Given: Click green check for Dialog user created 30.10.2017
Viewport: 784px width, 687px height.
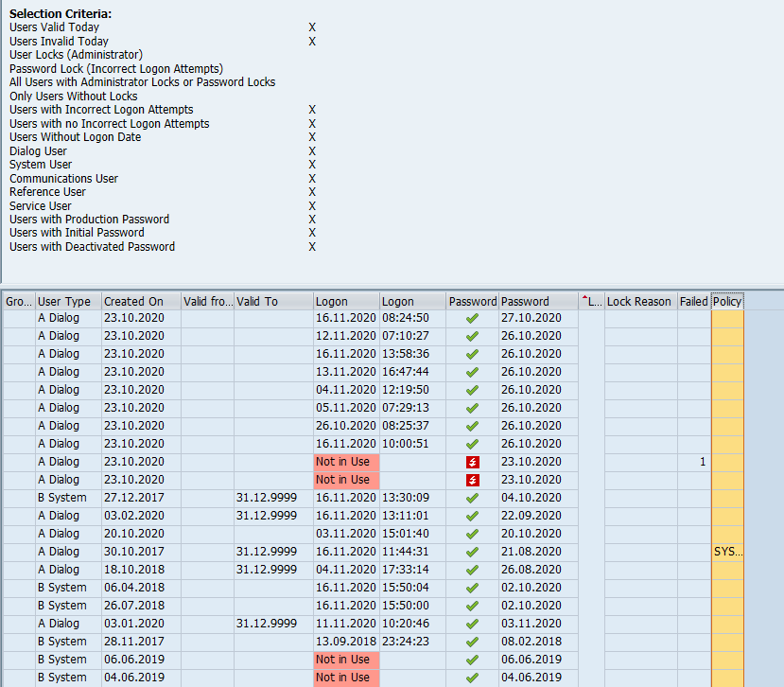Looking at the screenshot, I should [x=471, y=552].
